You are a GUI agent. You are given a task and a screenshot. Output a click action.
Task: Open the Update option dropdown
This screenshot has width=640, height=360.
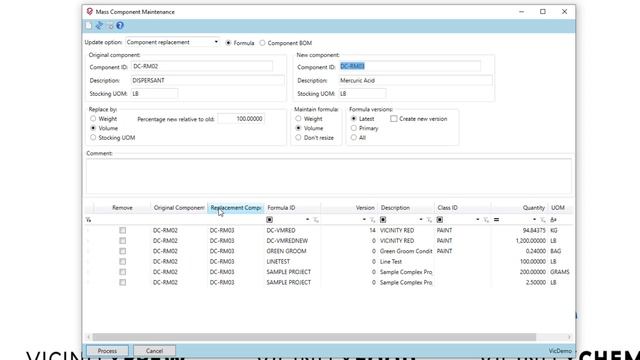216,42
